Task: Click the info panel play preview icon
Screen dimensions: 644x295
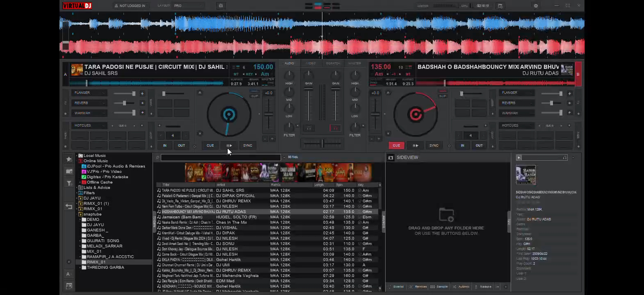Action: [519, 157]
